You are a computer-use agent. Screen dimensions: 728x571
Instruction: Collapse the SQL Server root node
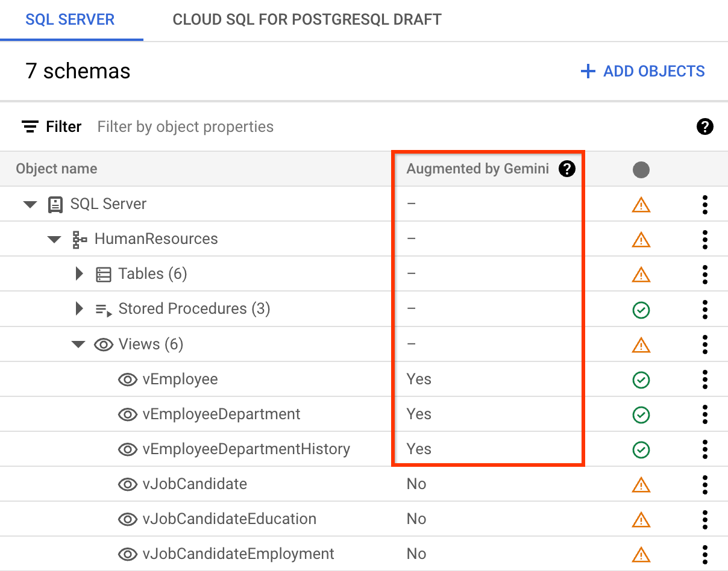30,204
